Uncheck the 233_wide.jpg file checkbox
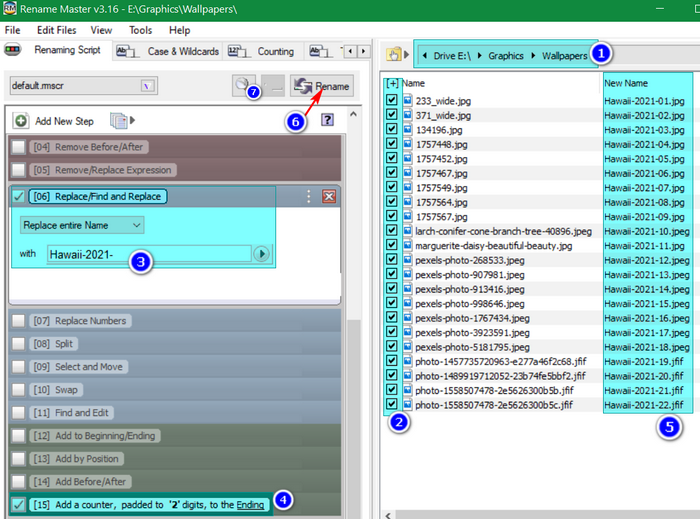Screen dimensions: 700x519 click(392, 100)
